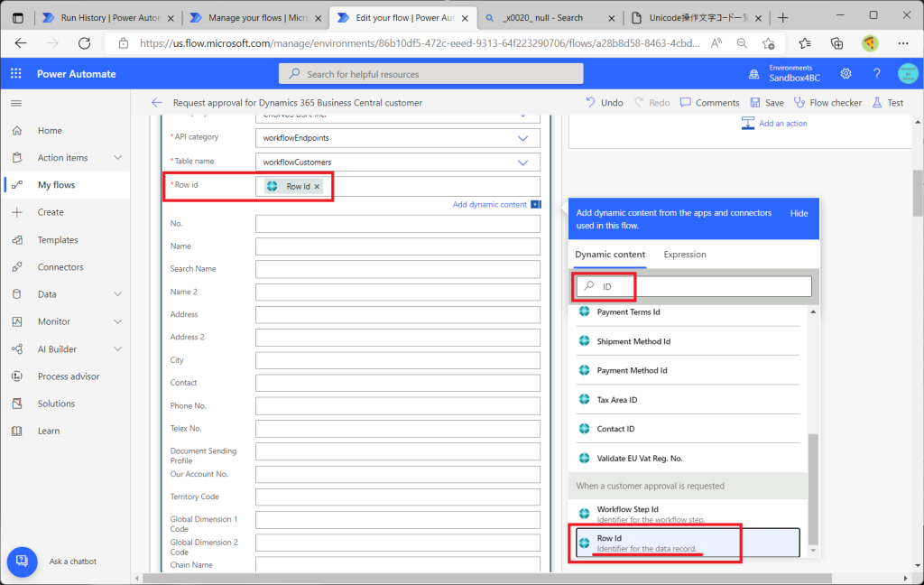924x585 pixels.
Task: Open API category dropdown arrow
Action: coord(522,138)
